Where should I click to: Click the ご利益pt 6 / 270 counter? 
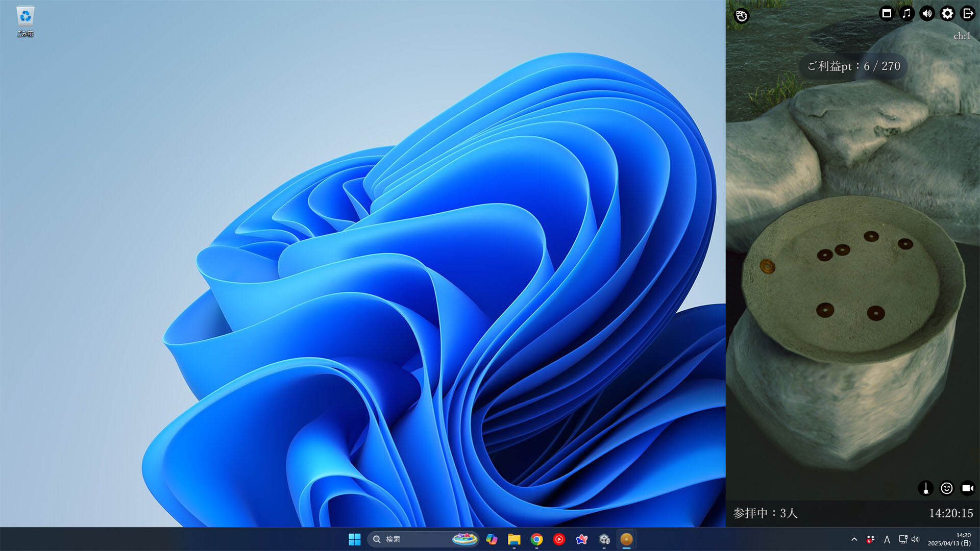point(853,66)
